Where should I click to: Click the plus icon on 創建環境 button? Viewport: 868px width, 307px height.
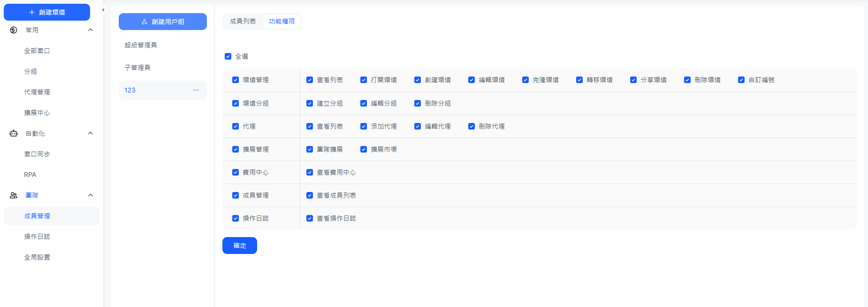[x=32, y=12]
